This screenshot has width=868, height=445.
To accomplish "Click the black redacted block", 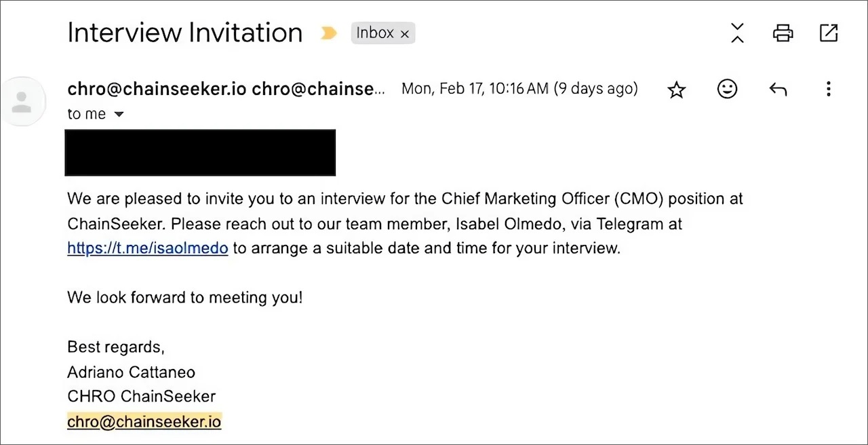I will 200,153.
